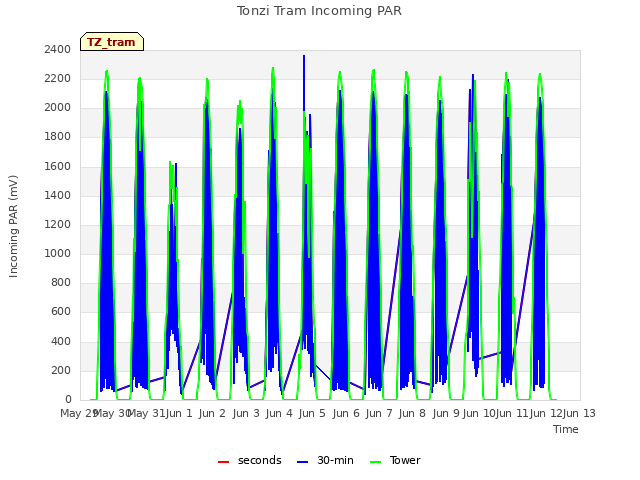Screen dimensions: 640x480
Task: Click the 'Jun 5' x-axis date label
Action: tap(312, 413)
